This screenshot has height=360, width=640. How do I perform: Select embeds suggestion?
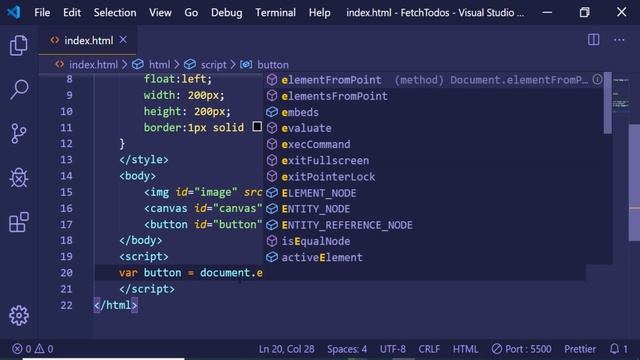point(434,112)
